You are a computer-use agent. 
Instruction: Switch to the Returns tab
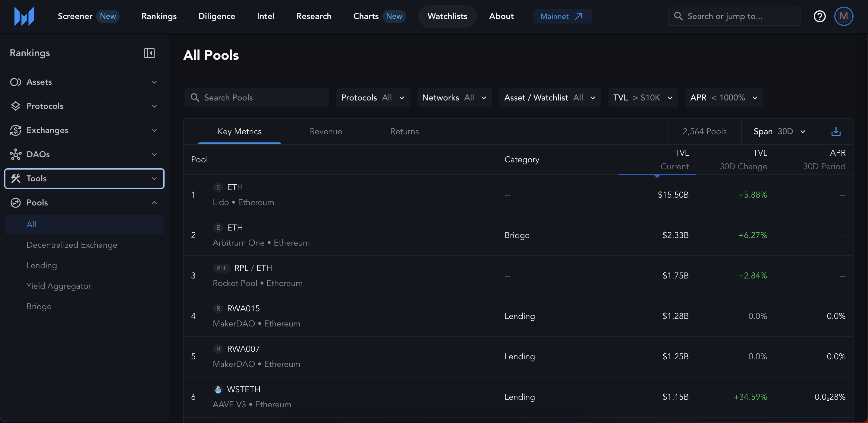tap(404, 132)
